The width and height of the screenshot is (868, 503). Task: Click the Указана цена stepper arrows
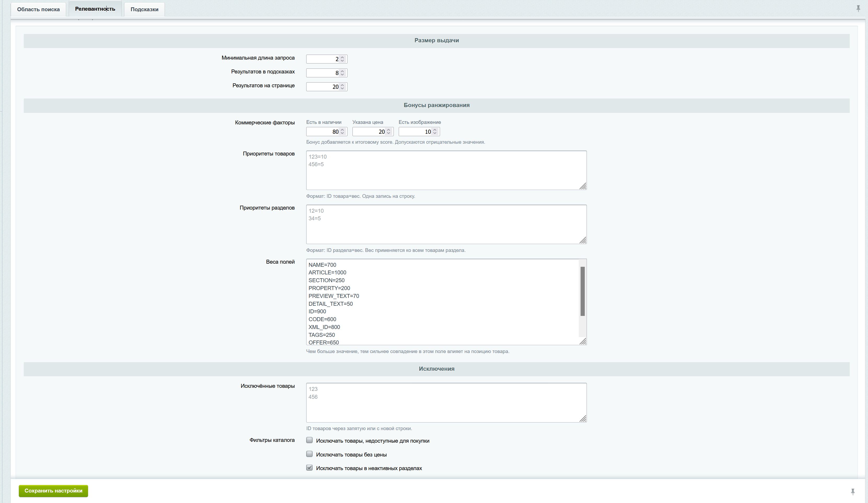coord(389,131)
